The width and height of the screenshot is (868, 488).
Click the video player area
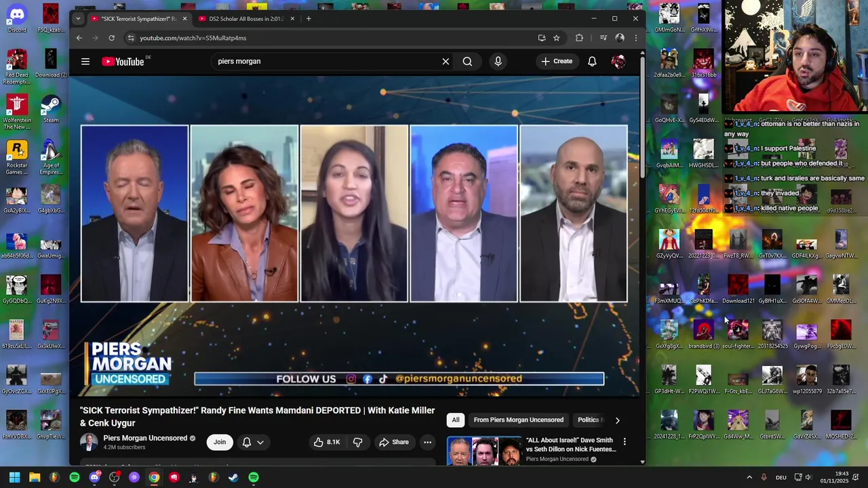[354, 236]
